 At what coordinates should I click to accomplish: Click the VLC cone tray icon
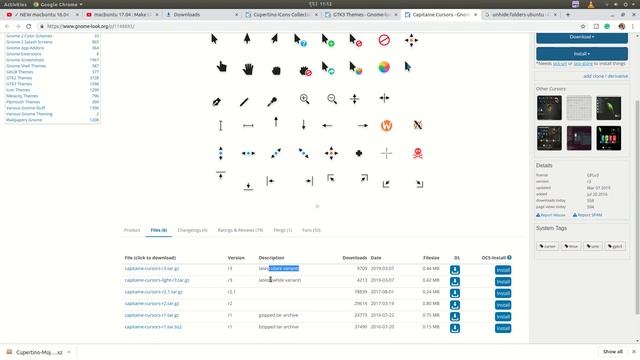(x=591, y=4)
